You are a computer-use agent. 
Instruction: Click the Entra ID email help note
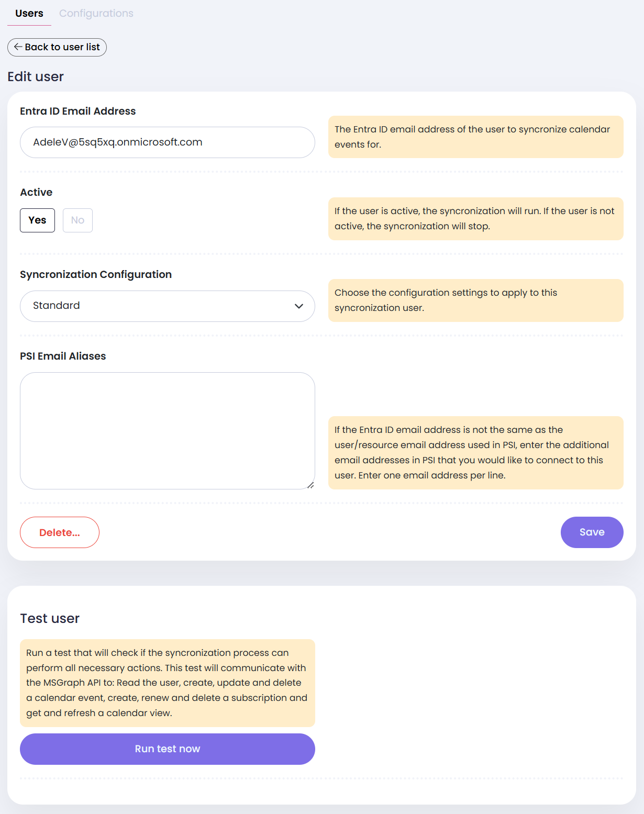pos(475,137)
